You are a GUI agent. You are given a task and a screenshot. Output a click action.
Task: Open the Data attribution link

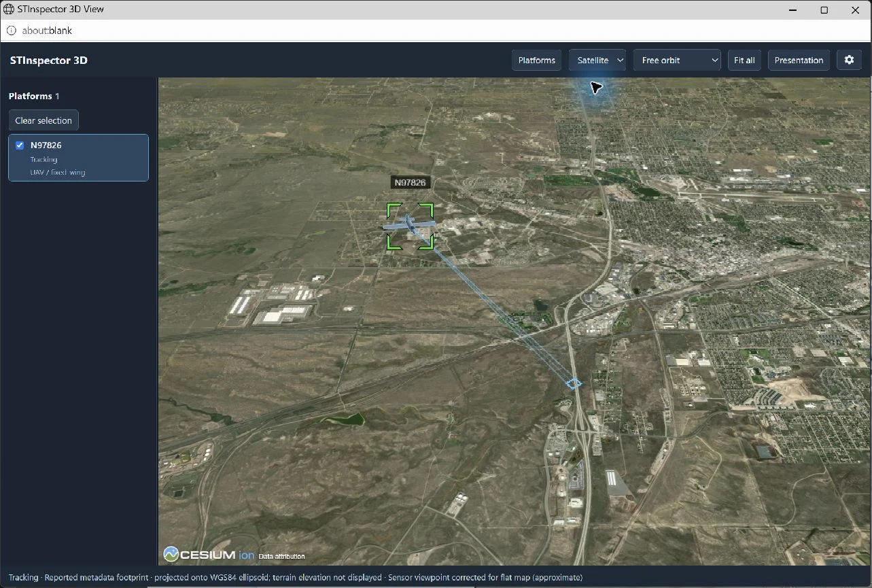coord(281,556)
